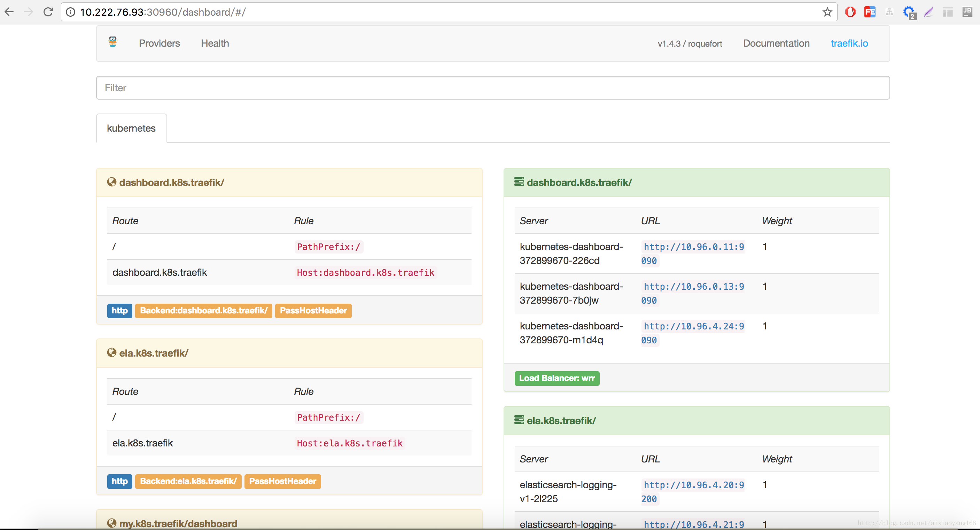Click Backend:dashboard.k8s.traefik/ badge

click(x=203, y=311)
